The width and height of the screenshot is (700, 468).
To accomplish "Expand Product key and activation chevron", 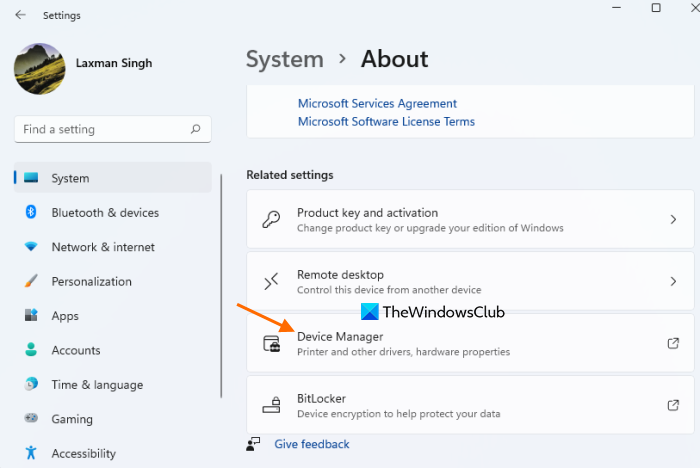I will [673, 219].
